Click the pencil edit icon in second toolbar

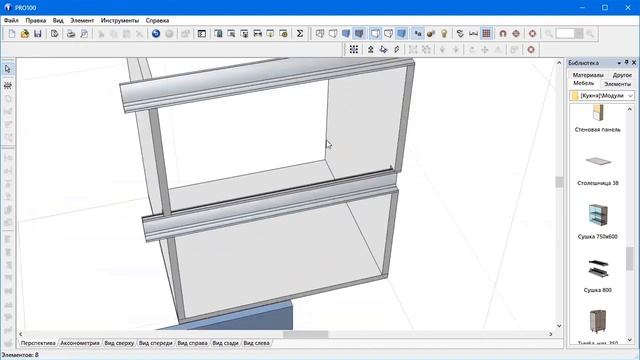[396, 49]
